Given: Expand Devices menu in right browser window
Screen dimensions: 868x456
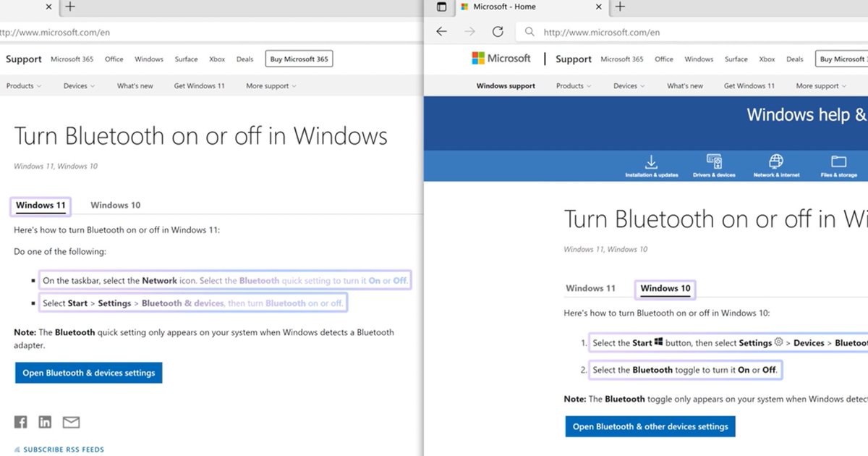Looking at the screenshot, I should pos(629,86).
